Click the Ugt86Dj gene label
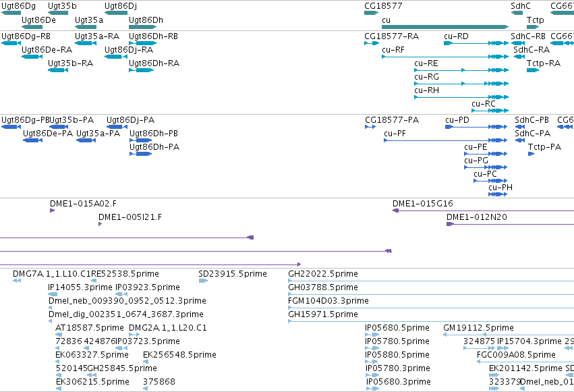574x392 pixels. (121, 6)
